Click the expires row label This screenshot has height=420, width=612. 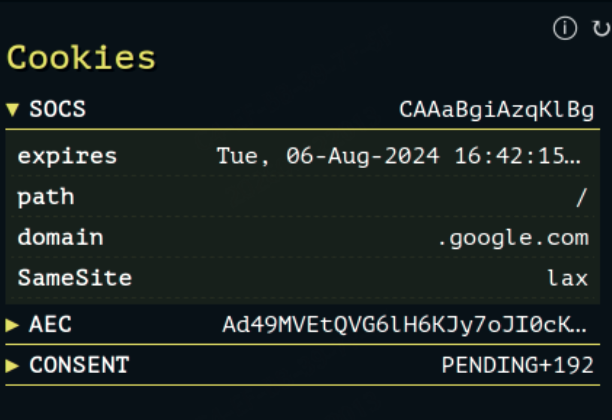tap(67, 157)
